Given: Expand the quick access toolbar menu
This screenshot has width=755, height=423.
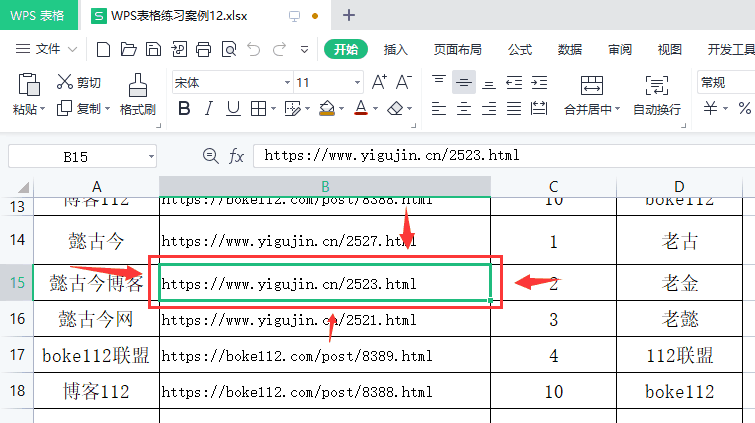Looking at the screenshot, I should coord(304,49).
